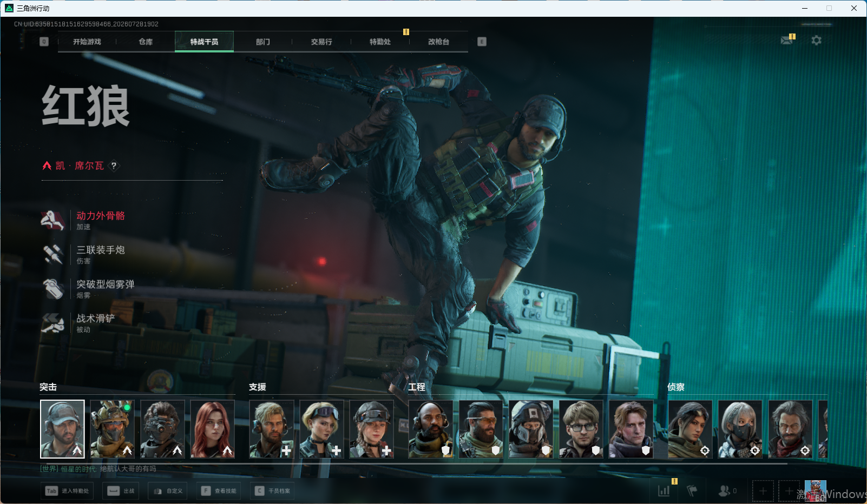Image resolution: width=867 pixels, height=504 pixels.
Task: Click the 工程 class heading
Action: (x=417, y=387)
